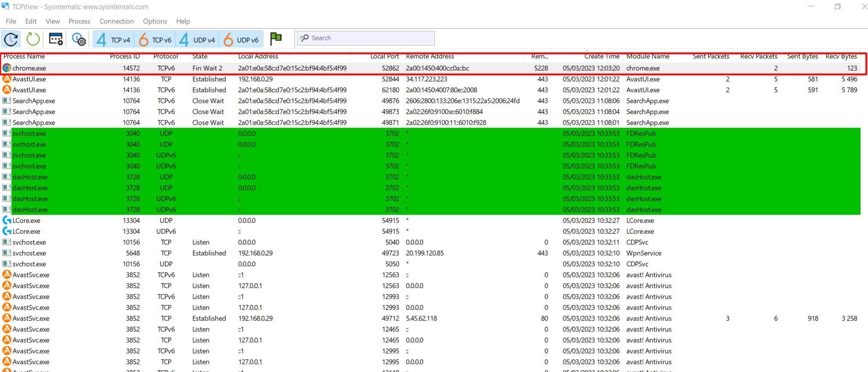This screenshot has height=372, width=868.
Task: Click Sent Bytes value 918
Action: point(813,318)
